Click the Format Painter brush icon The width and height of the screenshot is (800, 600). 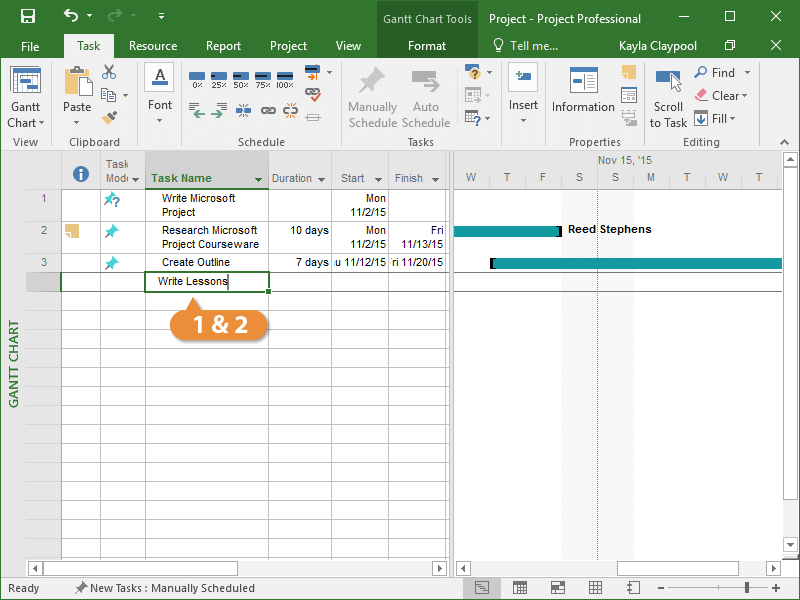coord(109,117)
